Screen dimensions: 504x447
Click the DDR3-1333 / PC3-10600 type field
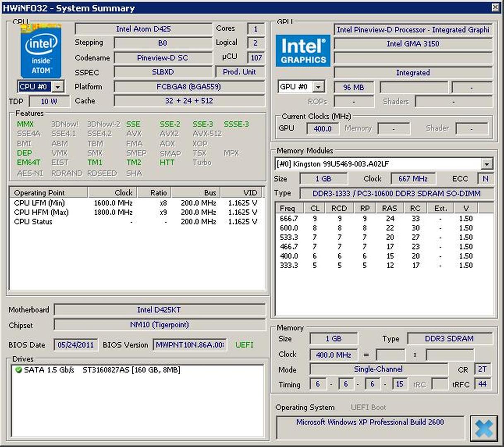(396, 193)
